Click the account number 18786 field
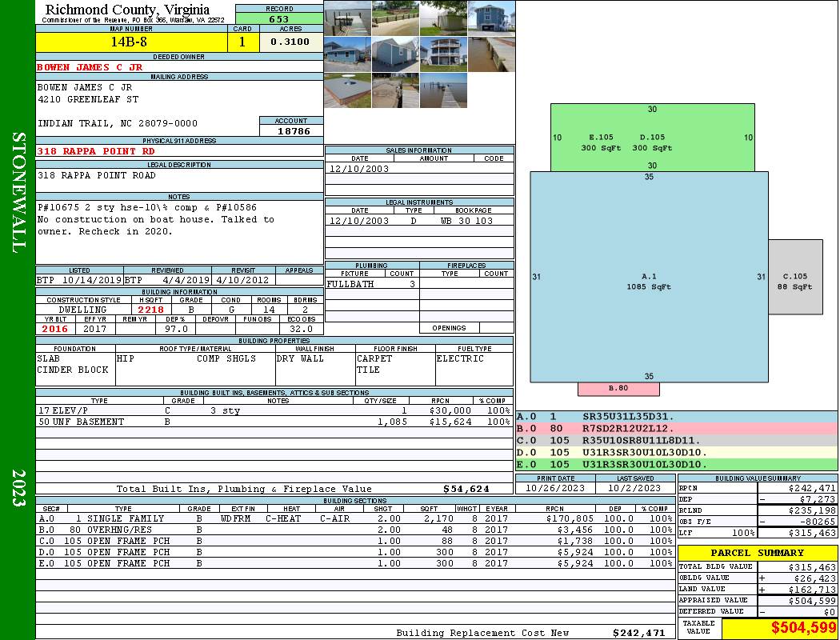The height and width of the screenshot is (640, 840). 292,130
